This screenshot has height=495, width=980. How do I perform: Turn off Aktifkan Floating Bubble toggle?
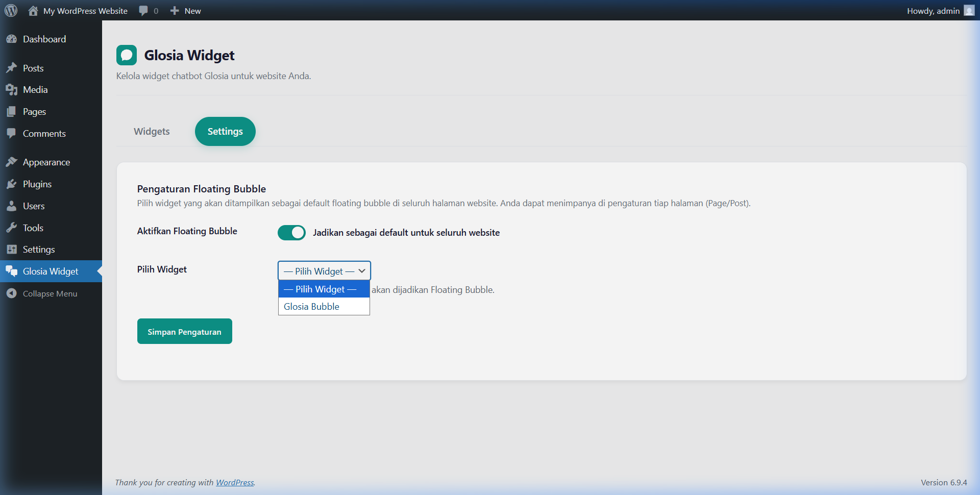[291, 233]
